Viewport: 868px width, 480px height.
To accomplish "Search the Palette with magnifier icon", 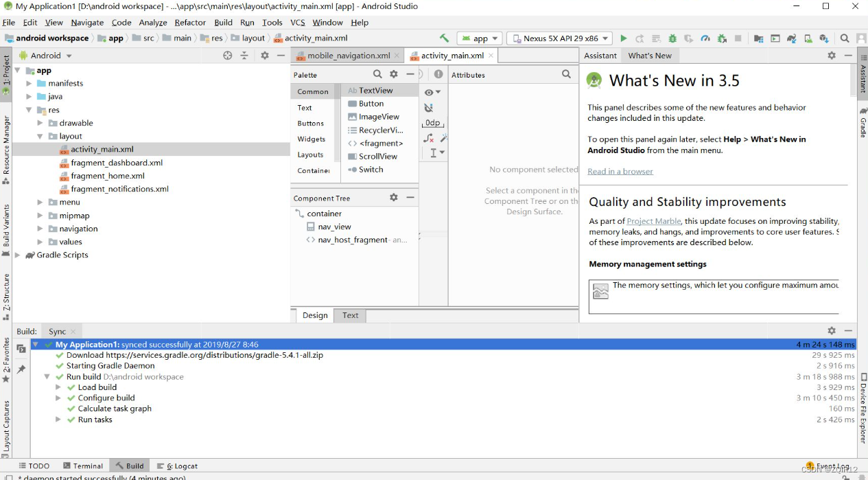I will point(377,74).
